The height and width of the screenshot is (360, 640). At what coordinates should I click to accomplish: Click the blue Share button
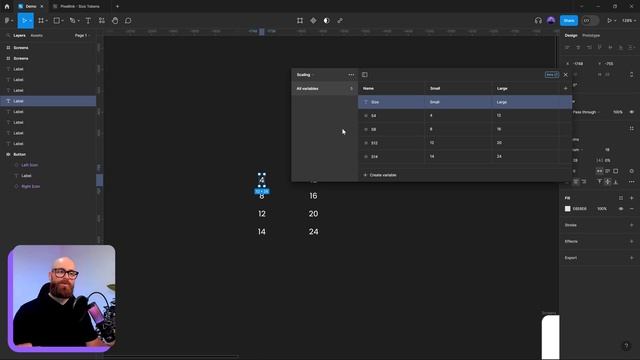(569, 20)
